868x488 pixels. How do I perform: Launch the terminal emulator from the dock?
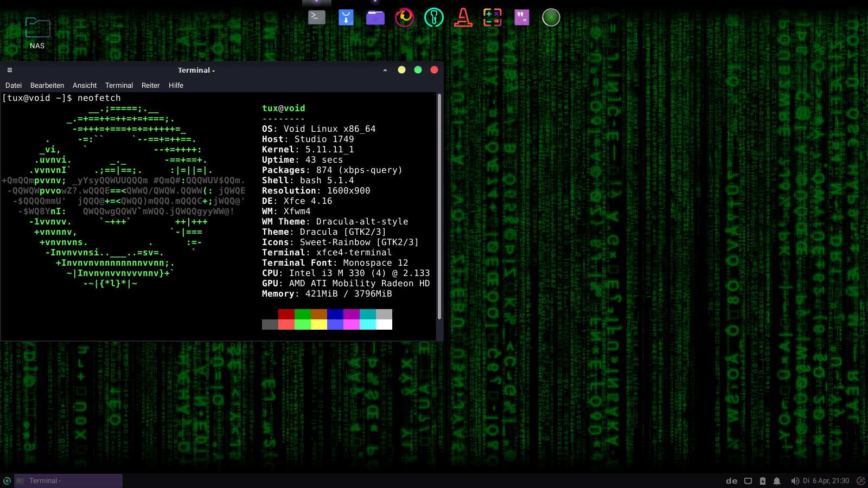317,17
